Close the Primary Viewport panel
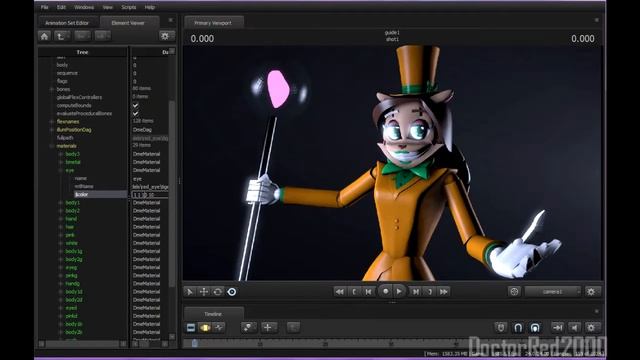 pyautogui.click(x=596, y=20)
